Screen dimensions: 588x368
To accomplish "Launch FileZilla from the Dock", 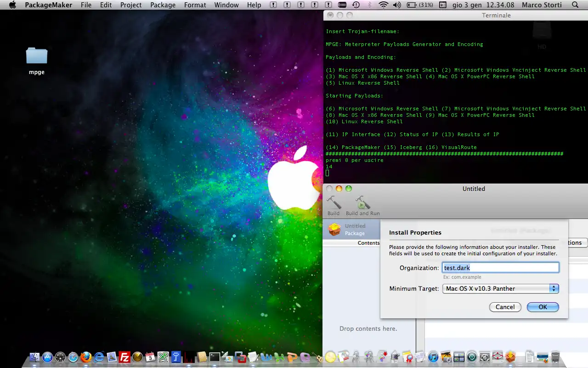I will [124, 356].
